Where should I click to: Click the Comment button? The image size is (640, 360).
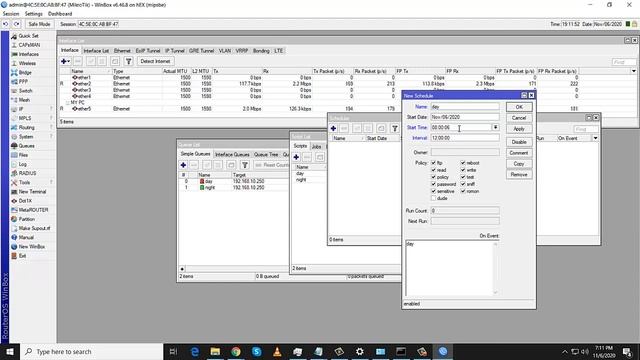coord(519,153)
